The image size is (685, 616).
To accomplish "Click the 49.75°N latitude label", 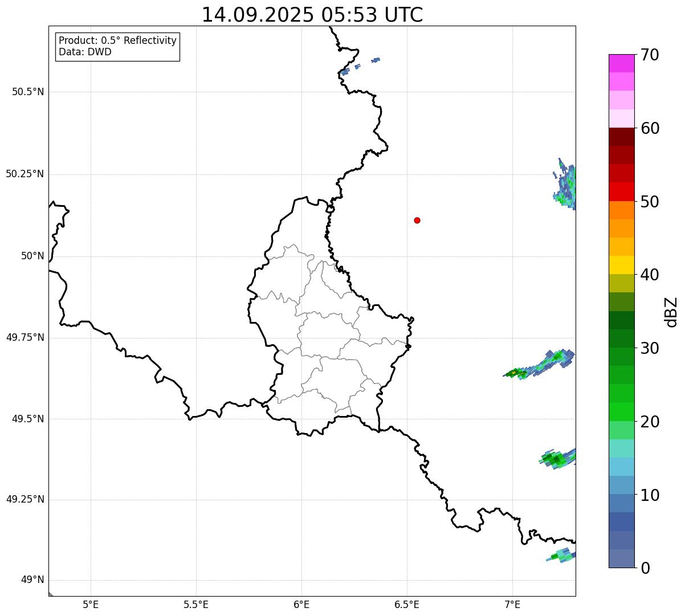I will (x=25, y=337).
